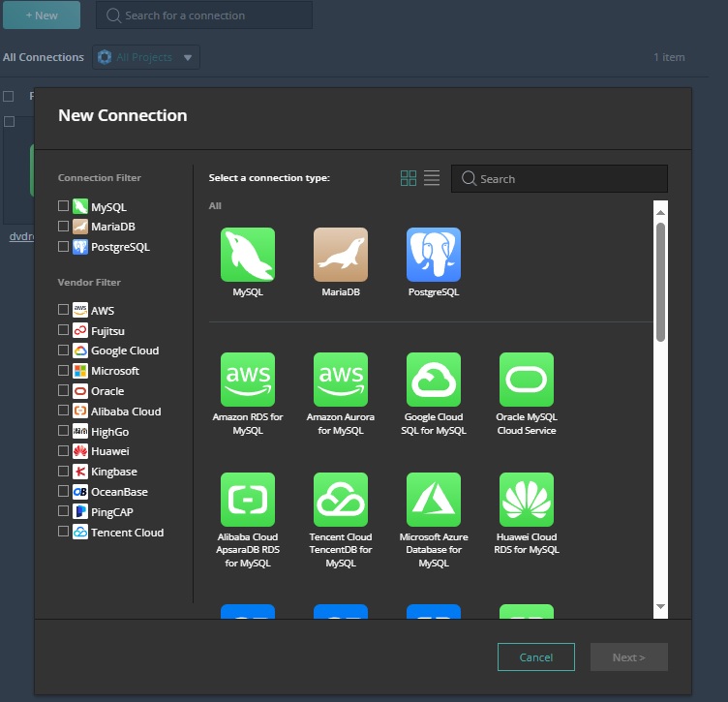The width and height of the screenshot is (728, 702).
Task: Switch to grid view layout
Action: pos(409,178)
